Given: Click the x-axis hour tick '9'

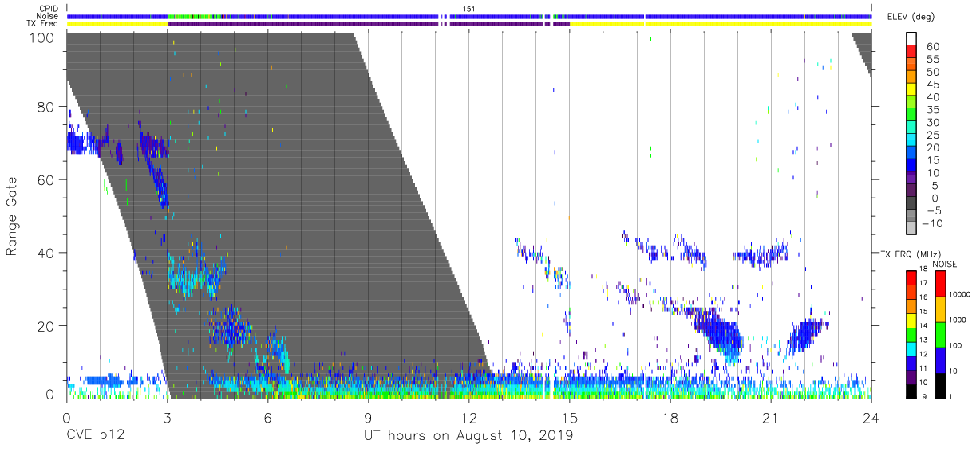Looking at the screenshot, I should pos(368,418).
